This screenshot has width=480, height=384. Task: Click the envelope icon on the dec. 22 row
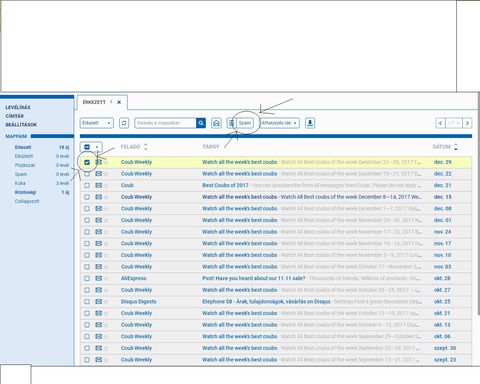(99, 174)
